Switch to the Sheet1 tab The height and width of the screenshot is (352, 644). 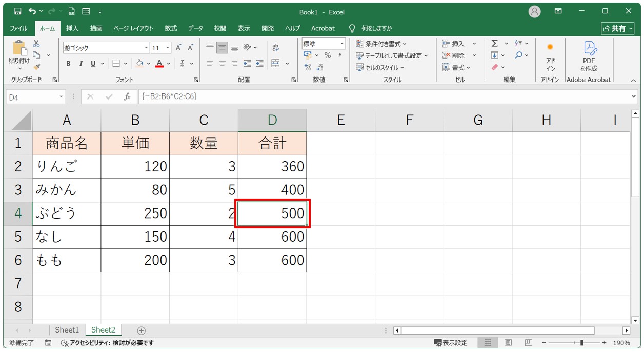[x=67, y=330]
